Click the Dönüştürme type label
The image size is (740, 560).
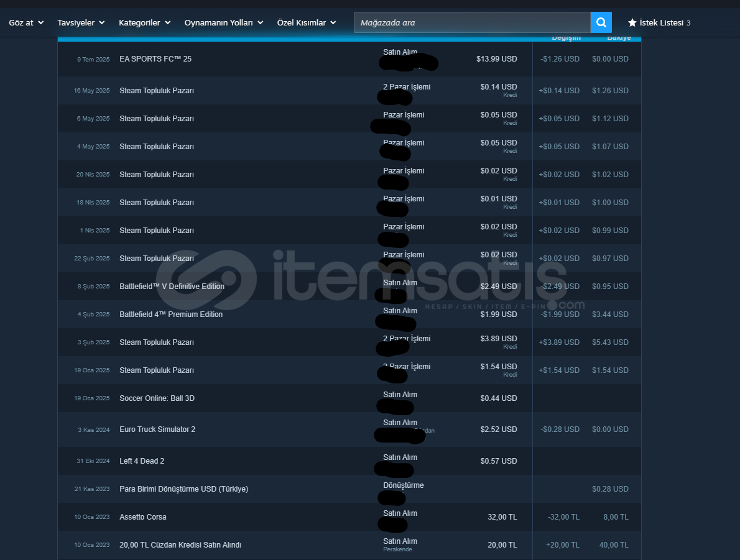click(x=403, y=485)
